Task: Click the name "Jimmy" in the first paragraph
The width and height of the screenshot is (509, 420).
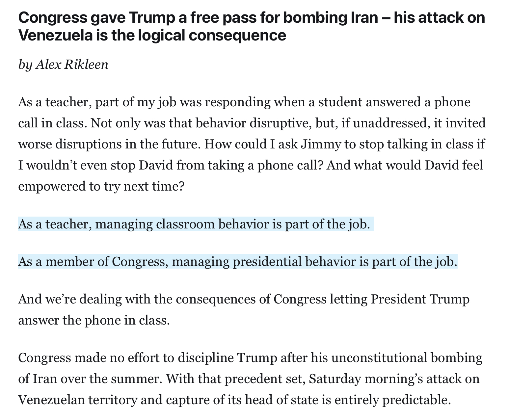Action: coord(321,144)
